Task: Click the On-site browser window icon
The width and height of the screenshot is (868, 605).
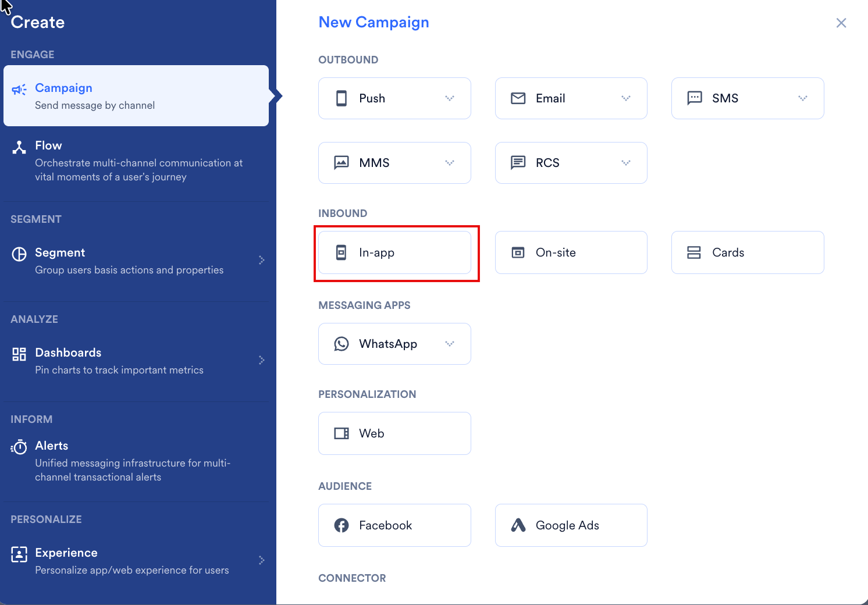Action: click(518, 252)
